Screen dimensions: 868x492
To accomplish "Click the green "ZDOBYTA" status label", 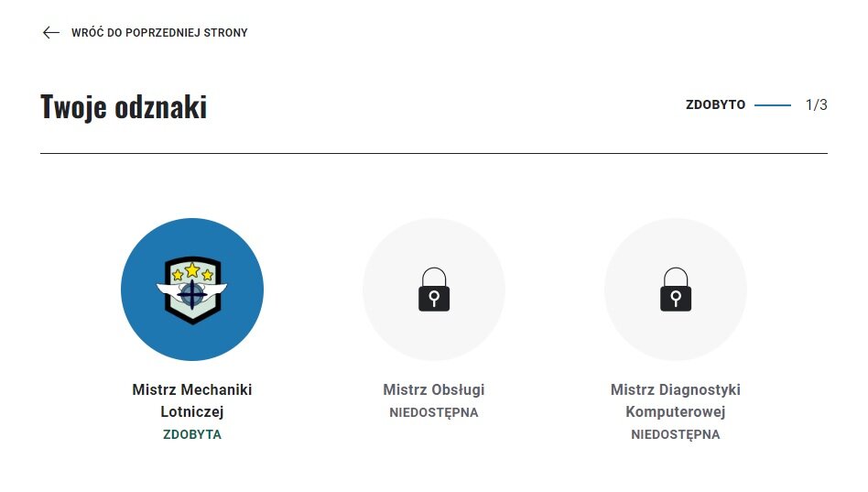I will 192,435.
